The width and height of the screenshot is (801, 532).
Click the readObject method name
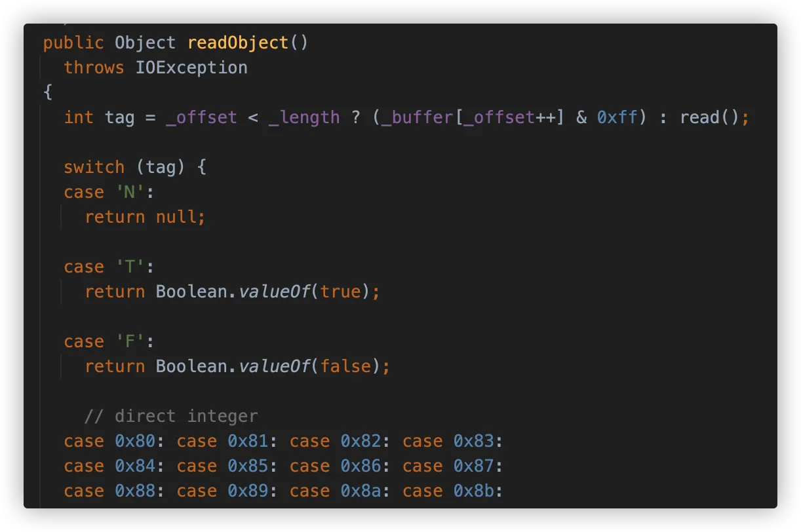pyautogui.click(x=238, y=43)
